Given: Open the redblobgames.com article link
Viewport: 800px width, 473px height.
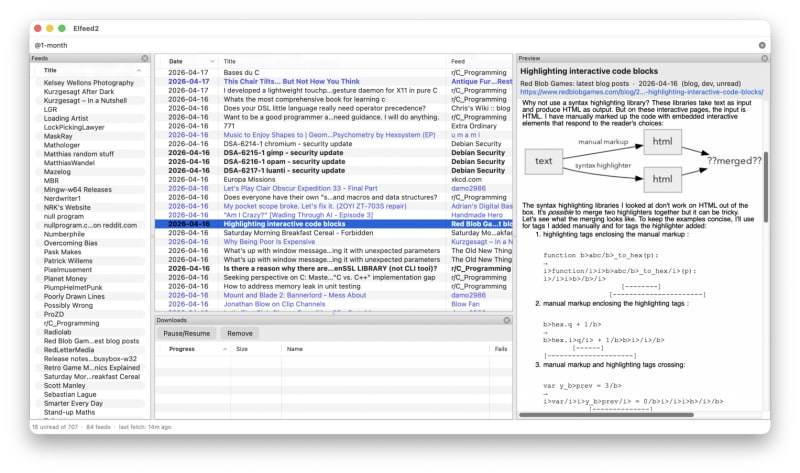Looking at the screenshot, I should click(641, 92).
